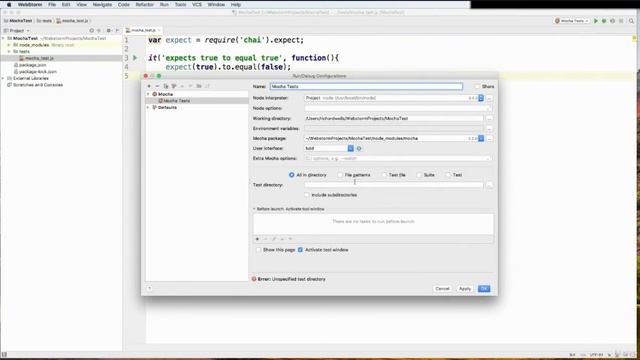Screen dimensions: 640x360
Task: Click into Extra Mocha options field
Action: click(398, 158)
